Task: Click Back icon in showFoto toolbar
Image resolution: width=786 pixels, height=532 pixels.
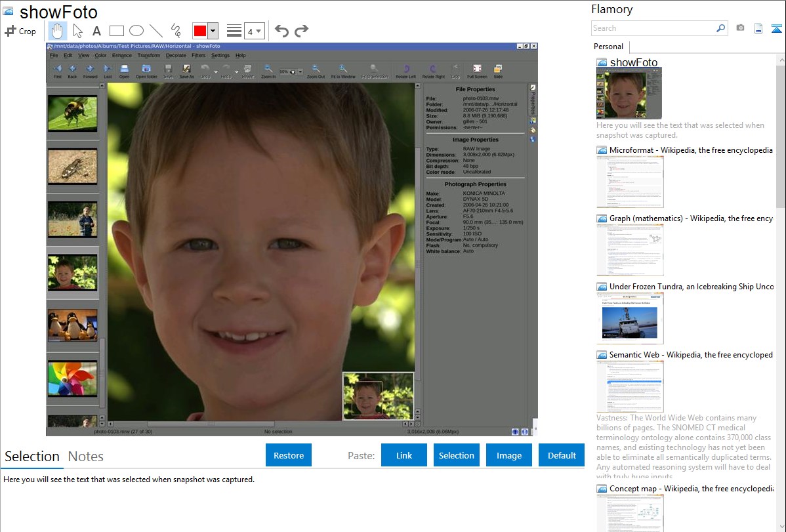Action: (x=73, y=72)
